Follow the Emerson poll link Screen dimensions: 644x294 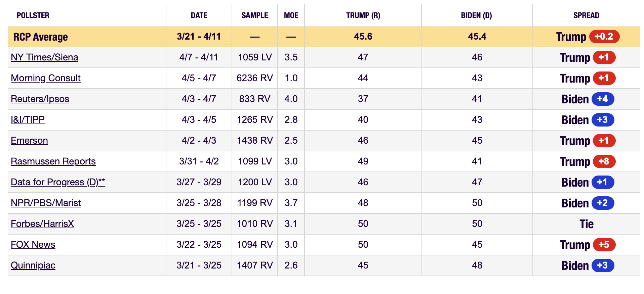tap(29, 141)
